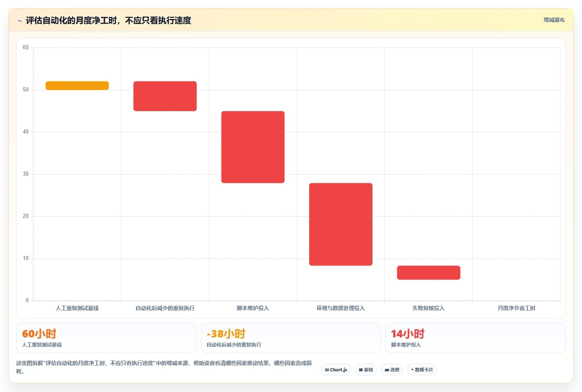Viewport: 582px width, 392px height.
Task: Click the 表格 chip
Action: click(x=366, y=370)
